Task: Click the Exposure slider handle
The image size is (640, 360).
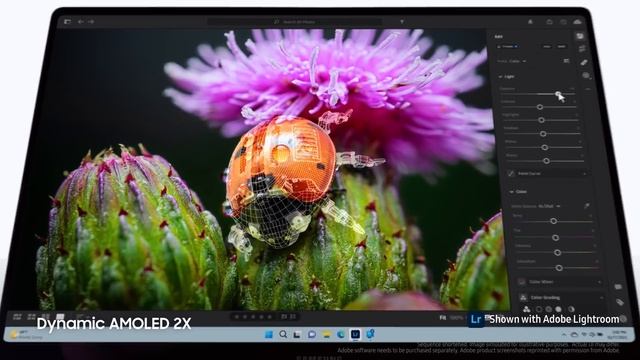Action: click(x=558, y=94)
